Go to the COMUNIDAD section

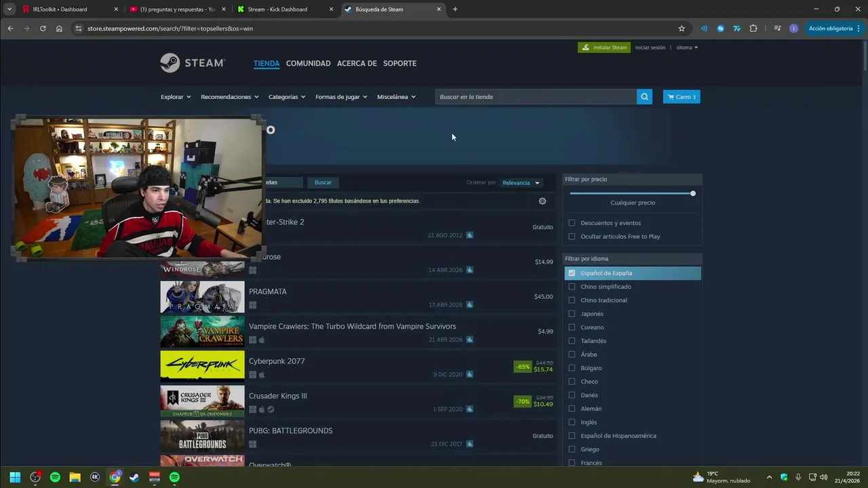pos(309,63)
